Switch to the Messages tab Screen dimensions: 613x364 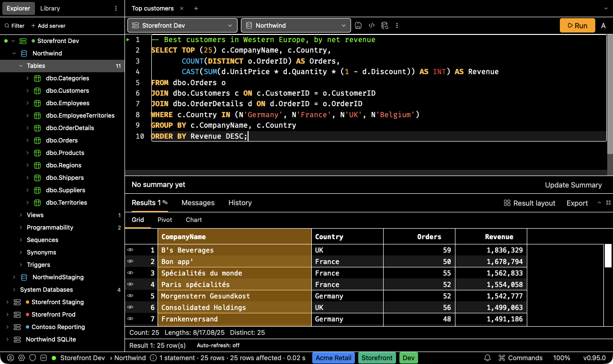(198, 203)
